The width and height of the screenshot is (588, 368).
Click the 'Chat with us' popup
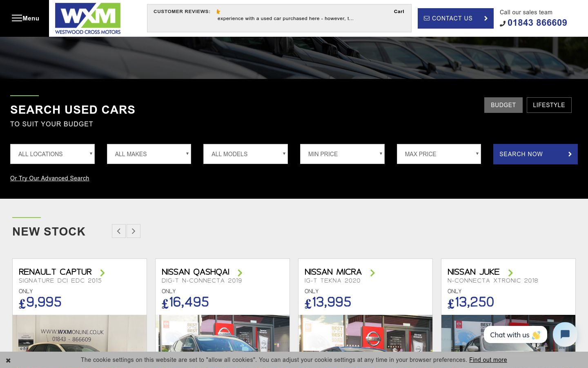coord(515,335)
